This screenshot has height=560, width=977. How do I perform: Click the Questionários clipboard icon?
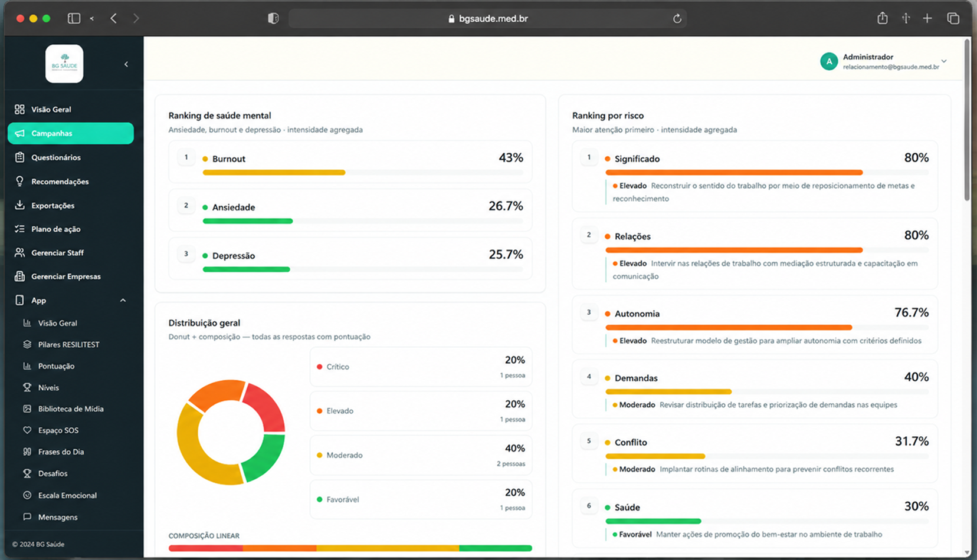19,157
